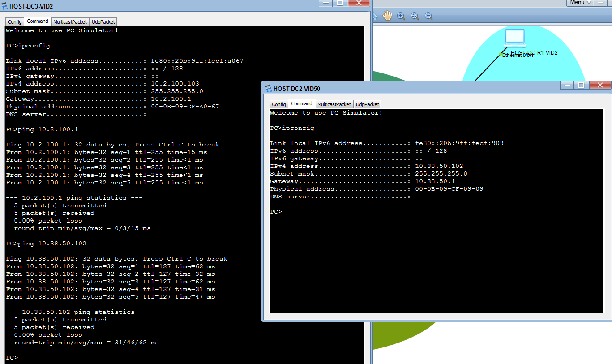Click subnet mask 255.255.255.0 in HOST-DC2-VID50
The height and width of the screenshot is (364, 612).
441,174
